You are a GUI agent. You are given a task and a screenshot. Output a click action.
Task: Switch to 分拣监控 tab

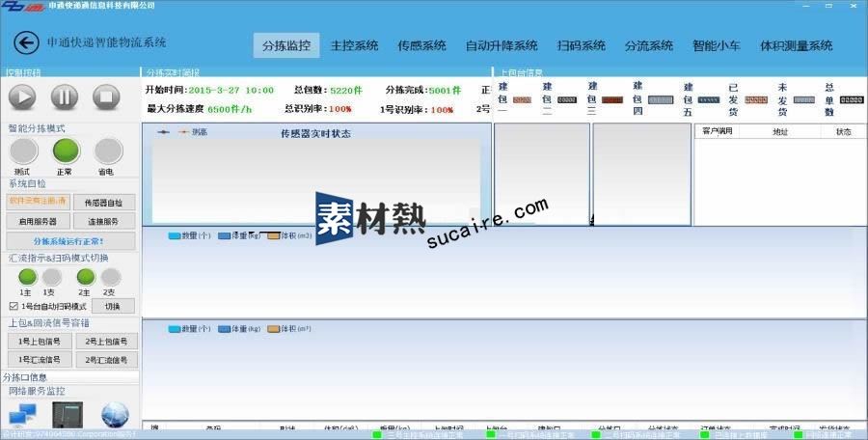click(x=285, y=45)
